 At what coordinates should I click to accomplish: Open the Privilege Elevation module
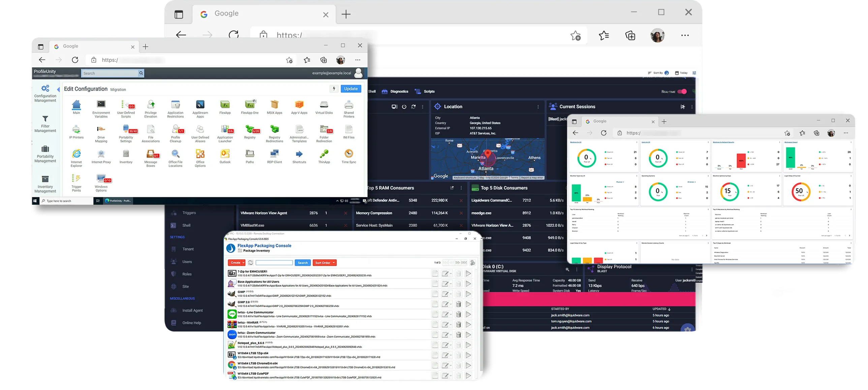click(151, 109)
